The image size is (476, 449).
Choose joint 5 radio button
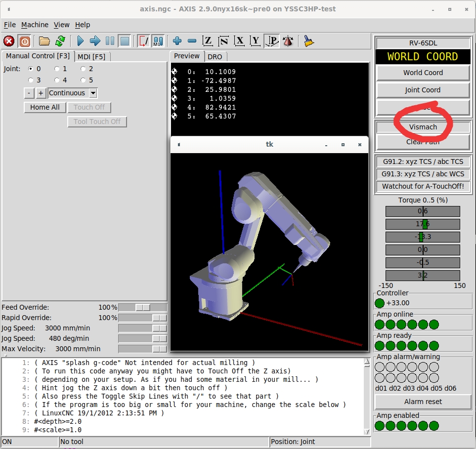[83, 80]
